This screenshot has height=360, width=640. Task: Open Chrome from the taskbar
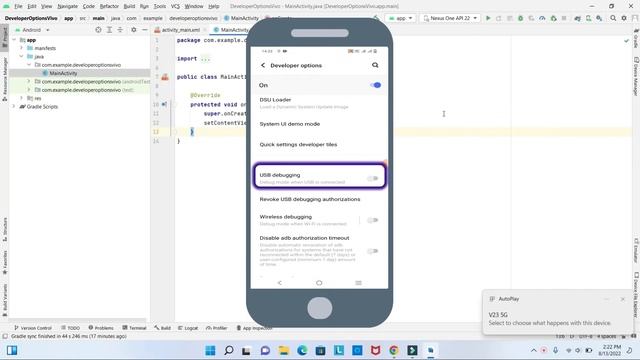click(393, 350)
